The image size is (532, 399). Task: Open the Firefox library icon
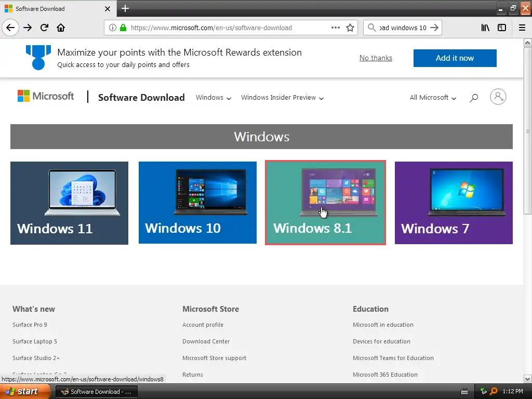[x=485, y=28]
